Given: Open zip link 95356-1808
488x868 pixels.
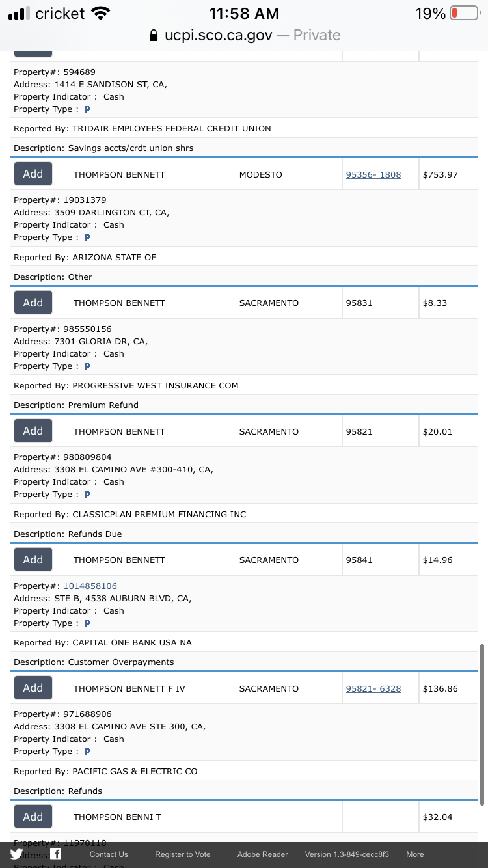Looking at the screenshot, I should (x=373, y=174).
